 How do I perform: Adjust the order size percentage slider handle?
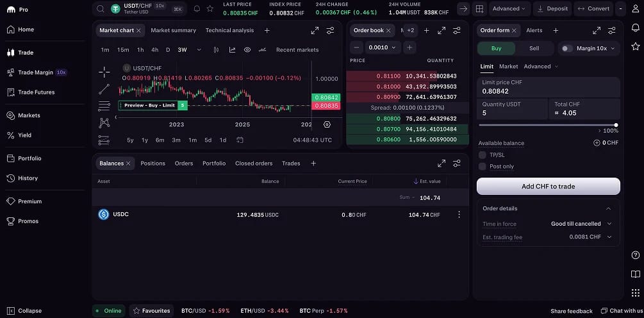616,125
